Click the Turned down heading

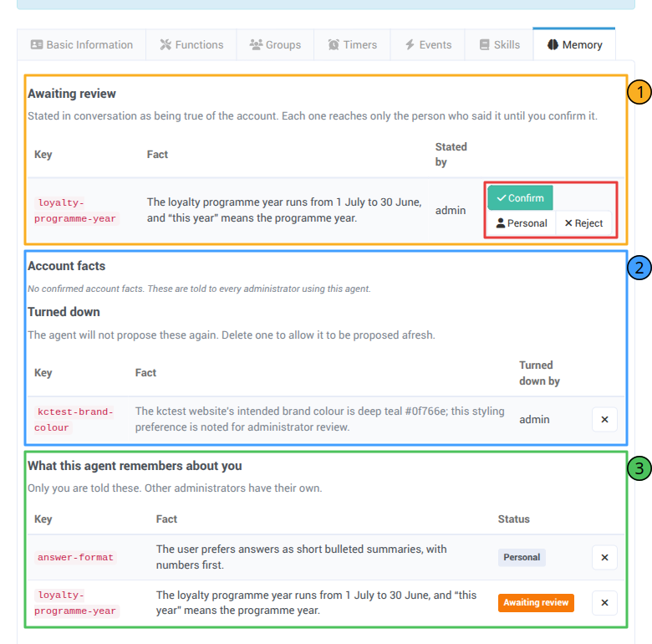coord(64,312)
